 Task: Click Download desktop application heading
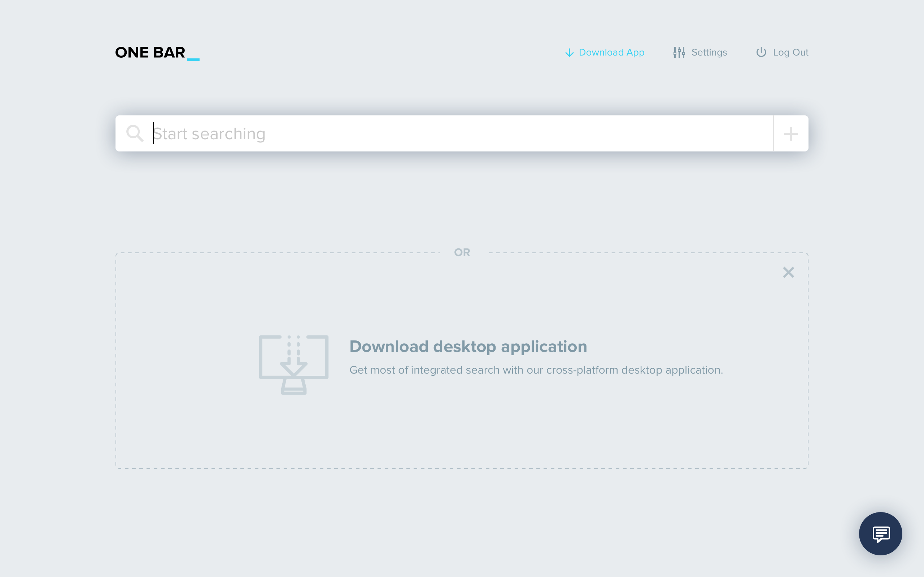click(468, 347)
